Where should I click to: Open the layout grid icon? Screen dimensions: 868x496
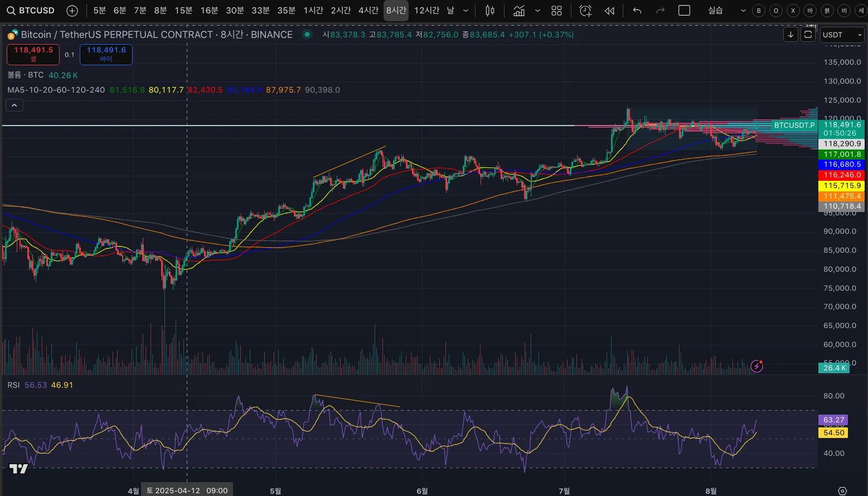556,11
